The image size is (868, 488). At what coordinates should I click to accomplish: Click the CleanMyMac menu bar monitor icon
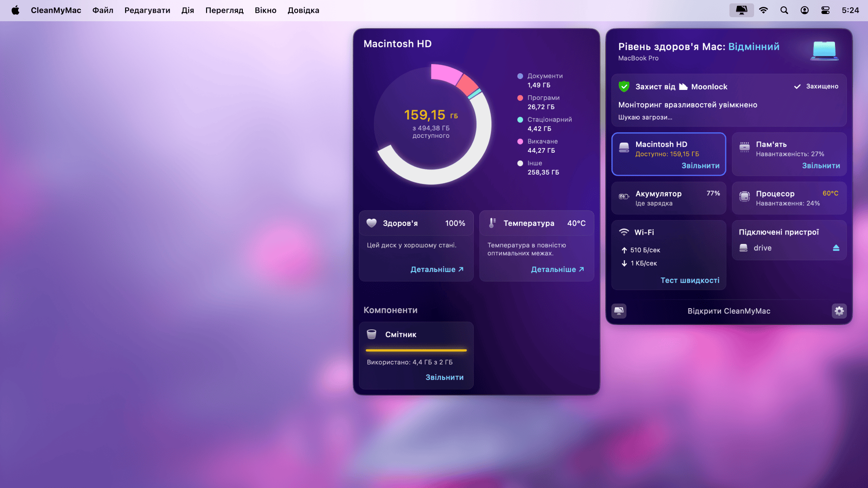coord(741,10)
